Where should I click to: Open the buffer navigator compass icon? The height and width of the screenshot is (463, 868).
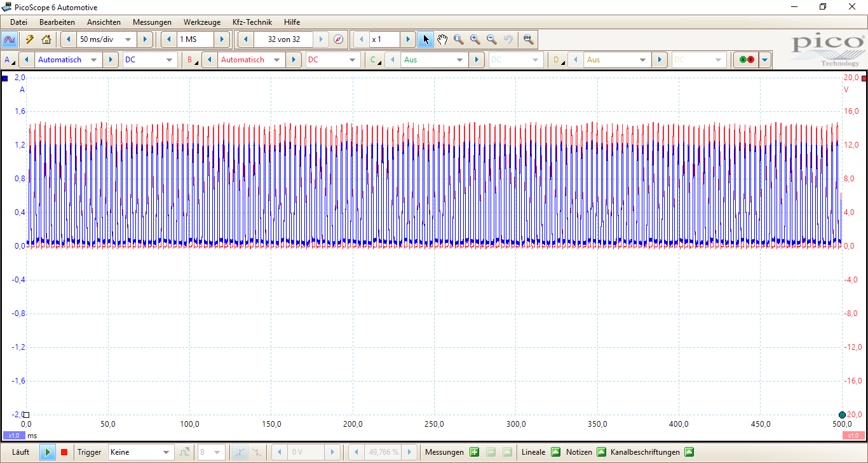click(338, 39)
